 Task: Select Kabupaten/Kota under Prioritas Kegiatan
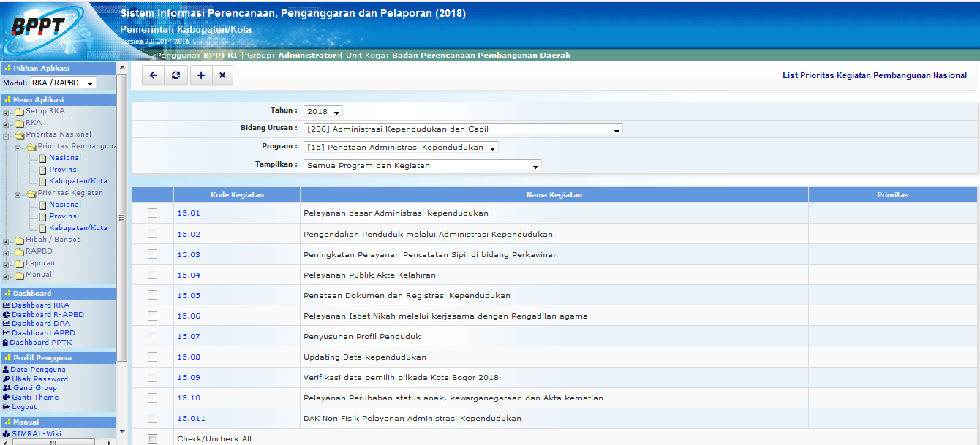pyautogui.click(x=78, y=228)
